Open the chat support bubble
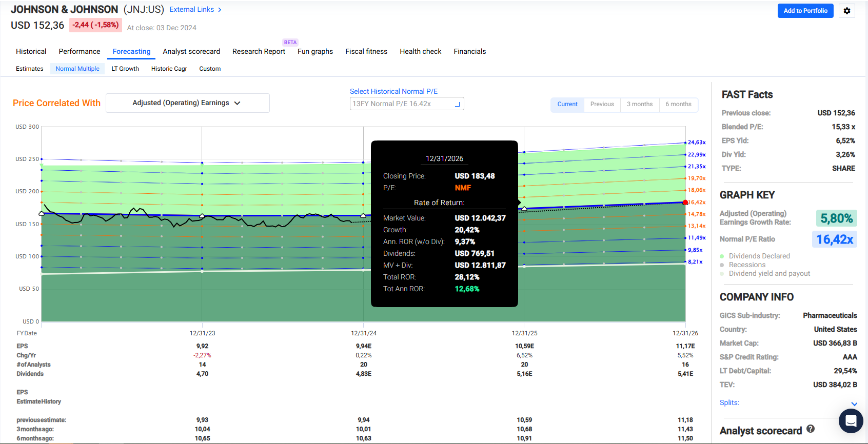 (851, 421)
